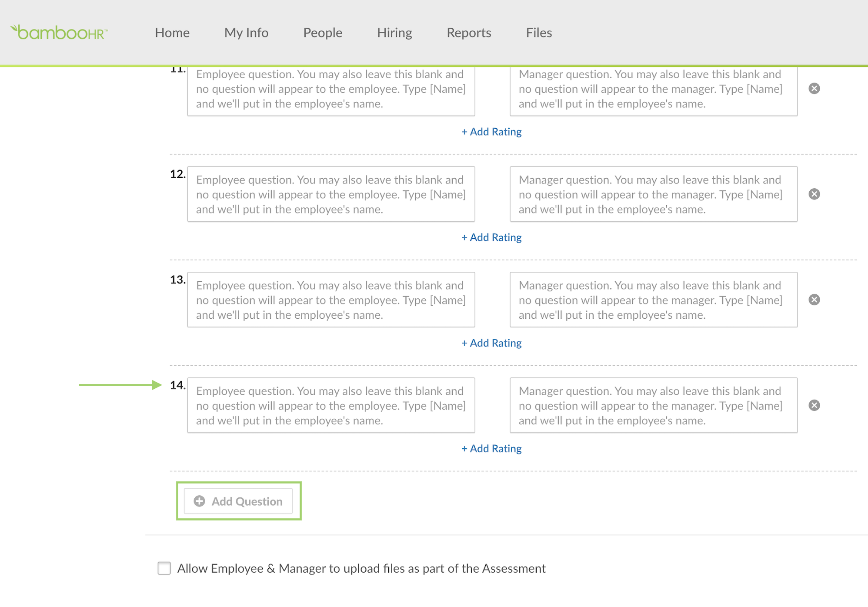Click the manager question box for 12
Viewport: 868px width, 607px height.
(x=653, y=194)
